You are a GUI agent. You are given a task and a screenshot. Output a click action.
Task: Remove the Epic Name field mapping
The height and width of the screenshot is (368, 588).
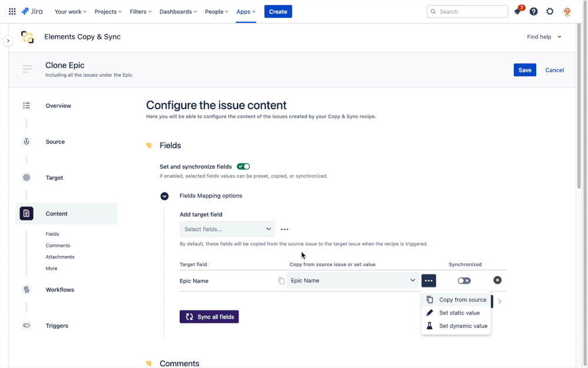[497, 280]
